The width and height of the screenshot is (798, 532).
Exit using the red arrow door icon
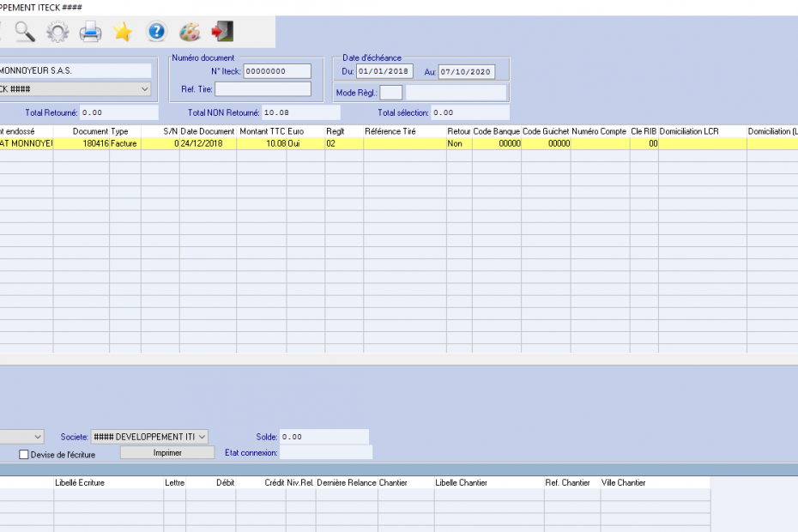click(x=222, y=32)
